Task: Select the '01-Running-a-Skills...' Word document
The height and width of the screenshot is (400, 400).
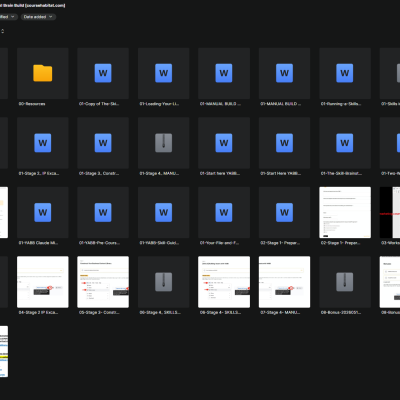Action: pyautogui.click(x=345, y=73)
